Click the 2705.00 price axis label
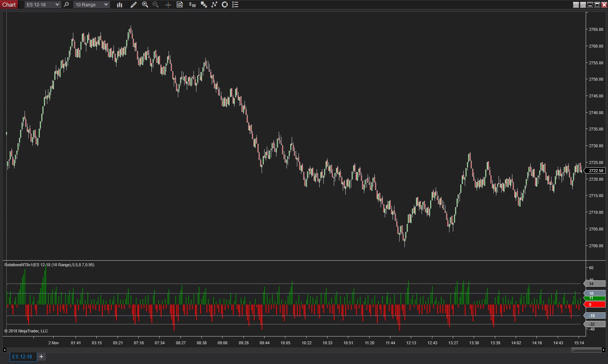Screen dimensions: 608x364 click(x=596, y=229)
